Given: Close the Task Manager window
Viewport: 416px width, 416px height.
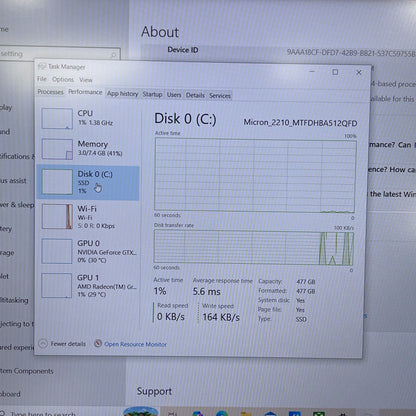Looking at the screenshot, I should pos(359,72).
